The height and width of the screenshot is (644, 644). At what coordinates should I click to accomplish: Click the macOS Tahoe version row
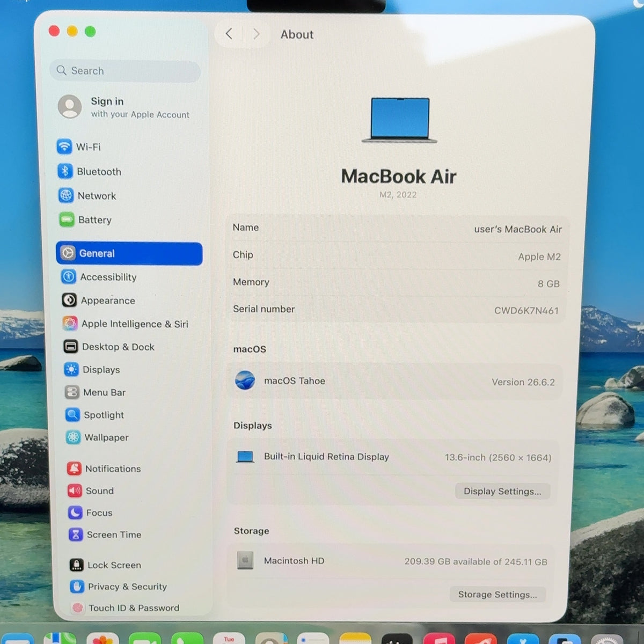(x=396, y=382)
